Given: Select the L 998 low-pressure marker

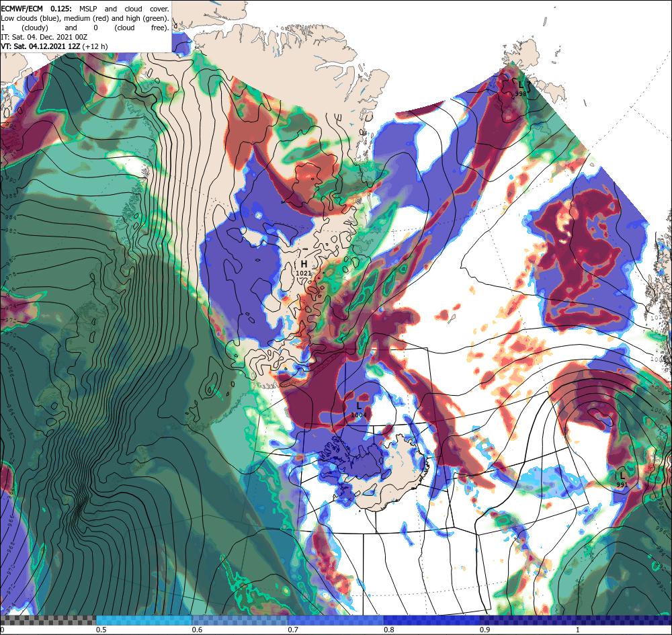Looking at the screenshot, I should [521, 89].
